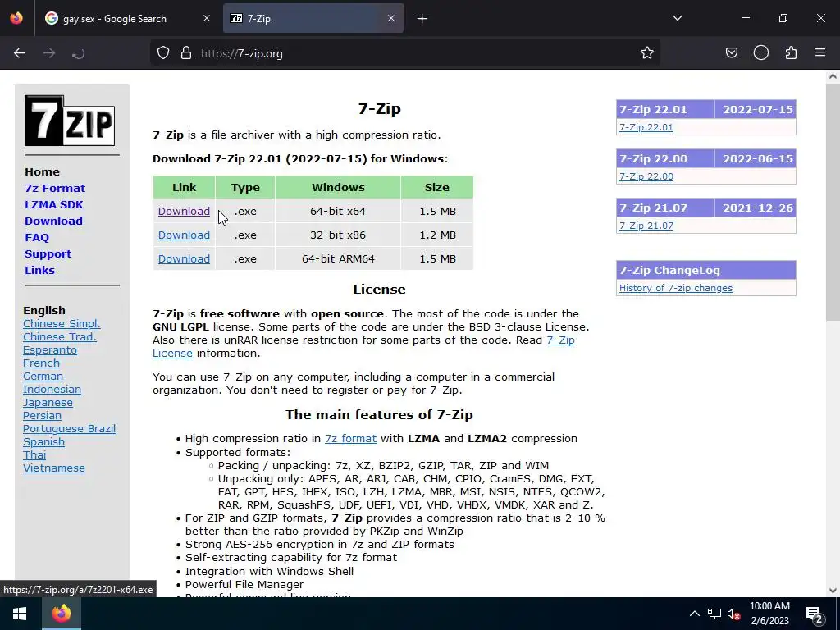Screen dimensions: 840x630
Task: Click the Firefox account circle icon
Action: (x=761, y=53)
